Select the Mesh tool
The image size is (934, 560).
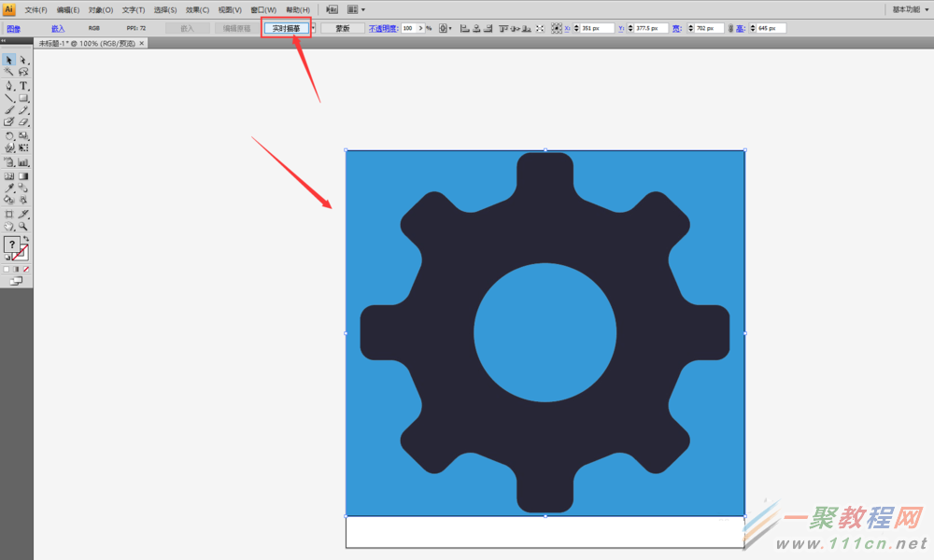click(9, 176)
